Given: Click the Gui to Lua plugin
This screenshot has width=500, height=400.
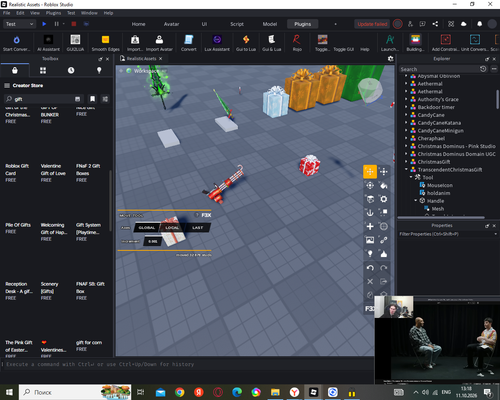Looking at the screenshot, I should (246, 43).
